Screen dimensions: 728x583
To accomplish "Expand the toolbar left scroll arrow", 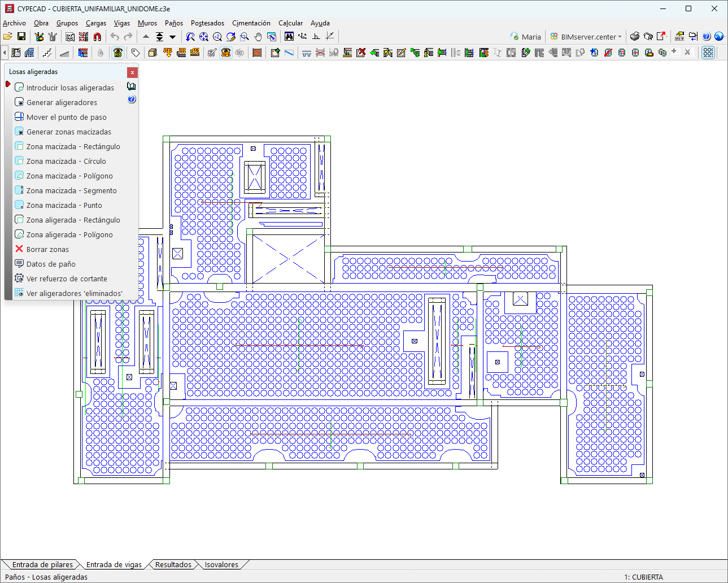I will click(x=5, y=53).
